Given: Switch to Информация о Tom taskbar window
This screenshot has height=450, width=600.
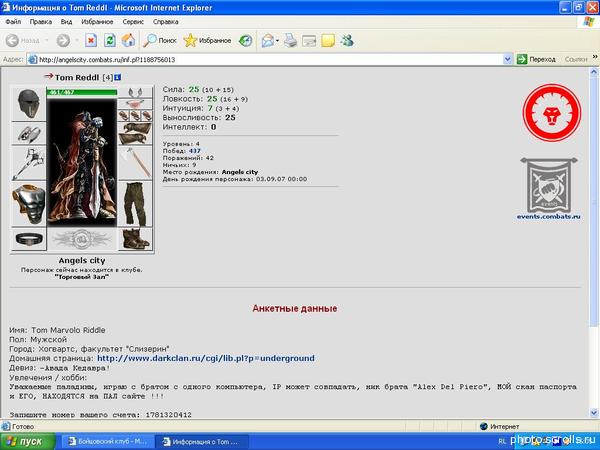Looking at the screenshot, I should tap(202, 442).
